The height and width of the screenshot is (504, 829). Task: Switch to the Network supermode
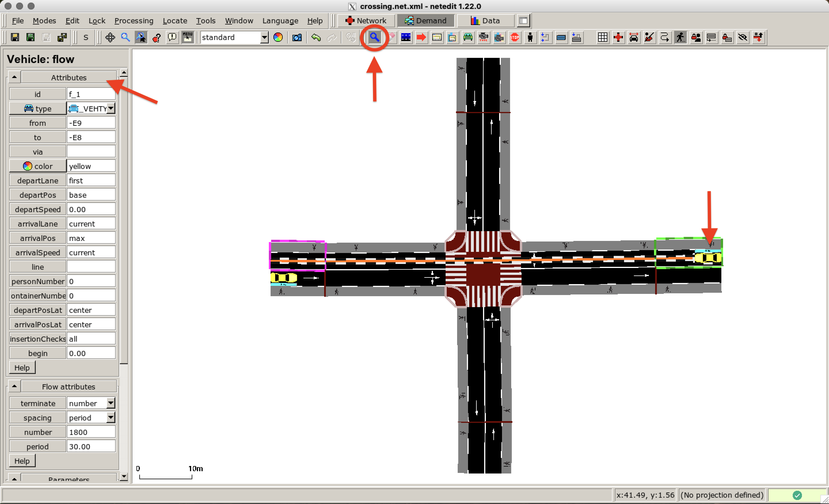366,20
